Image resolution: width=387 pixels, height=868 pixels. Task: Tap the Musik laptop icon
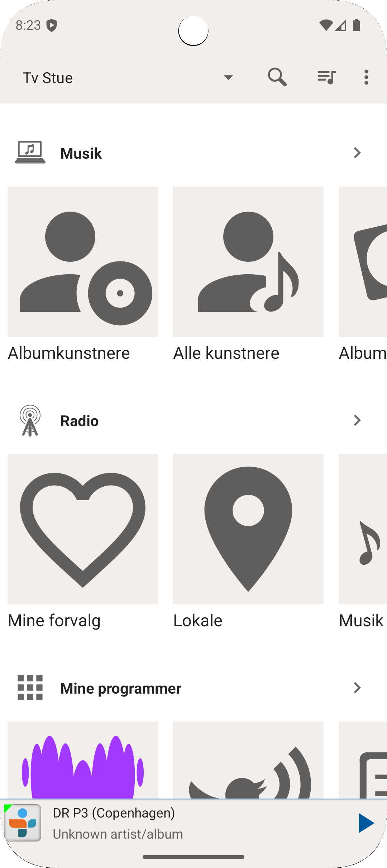point(30,153)
